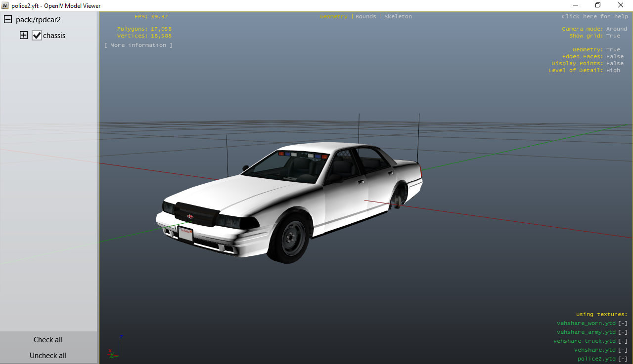This screenshot has height=364, width=633.
Task: Toggle Edged Faces display on
Action: point(615,57)
